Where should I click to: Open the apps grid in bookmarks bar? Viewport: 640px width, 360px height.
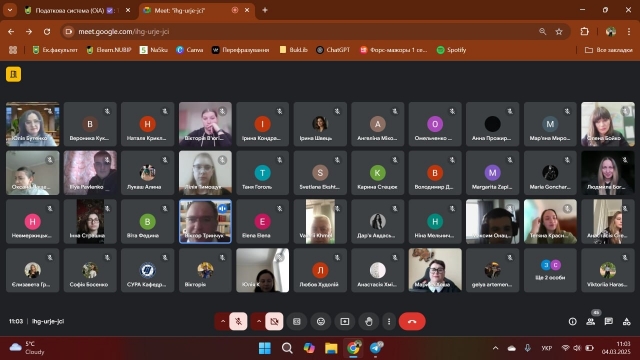pos(13,50)
